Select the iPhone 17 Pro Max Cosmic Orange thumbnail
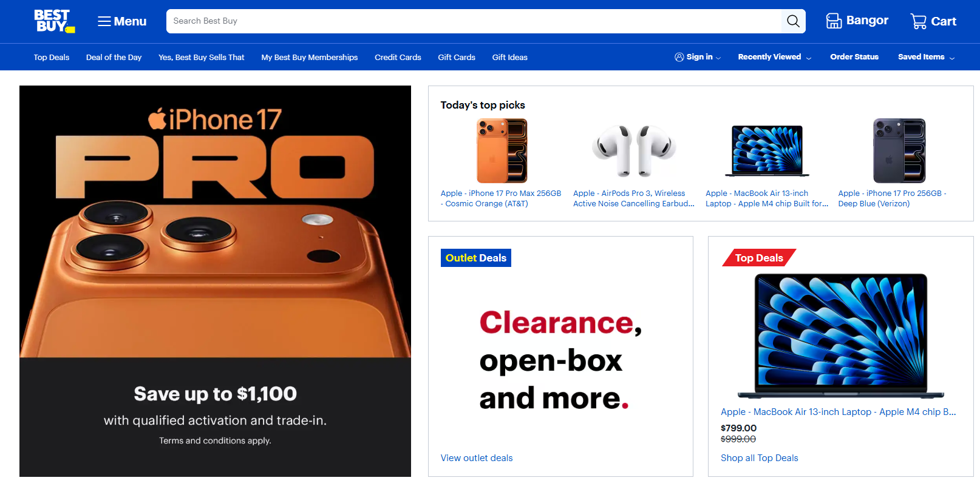980x489 pixels. pyautogui.click(x=502, y=151)
